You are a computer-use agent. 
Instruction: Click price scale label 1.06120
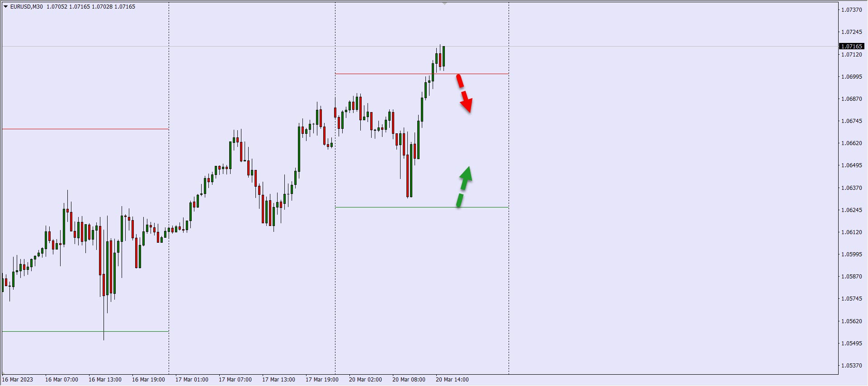click(x=851, y=232)
